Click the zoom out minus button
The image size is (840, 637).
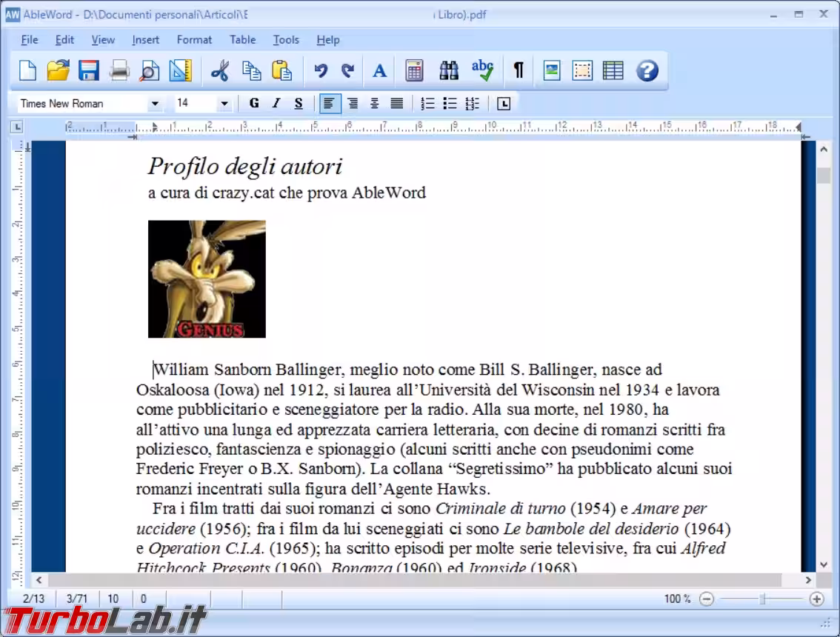tap(707, 599)
